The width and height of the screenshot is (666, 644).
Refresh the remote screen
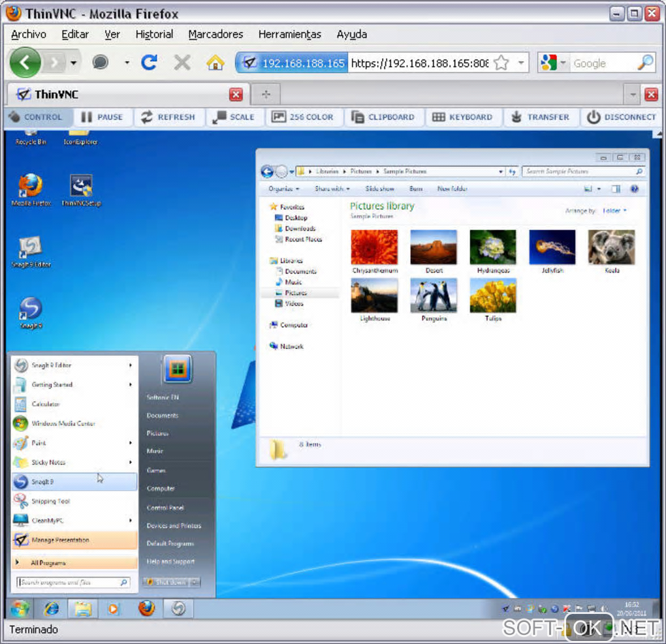pos(168,117)
